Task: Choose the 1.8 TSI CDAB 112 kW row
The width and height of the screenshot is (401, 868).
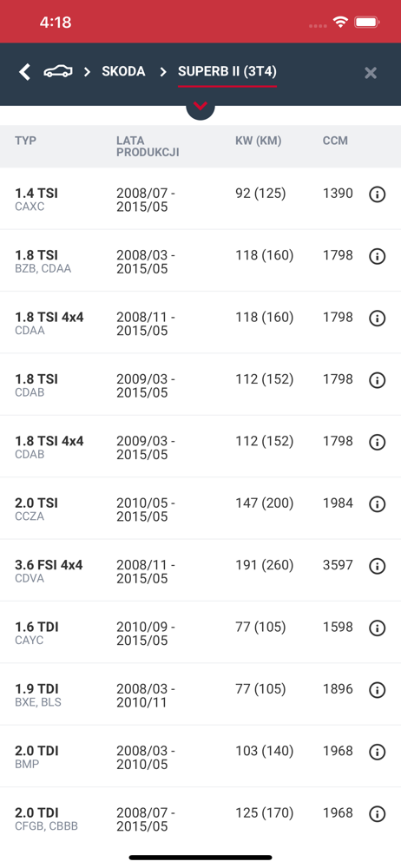Action: tap(200, 385)
